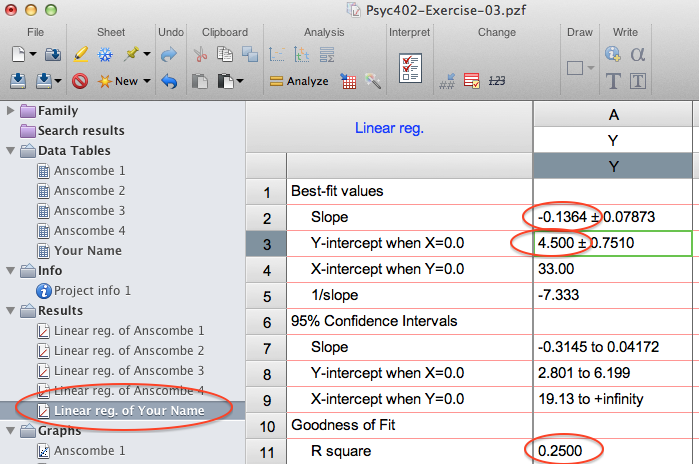Click the scissors cut icon
This screenshot has width=699, height=464.
click(199, 54)
